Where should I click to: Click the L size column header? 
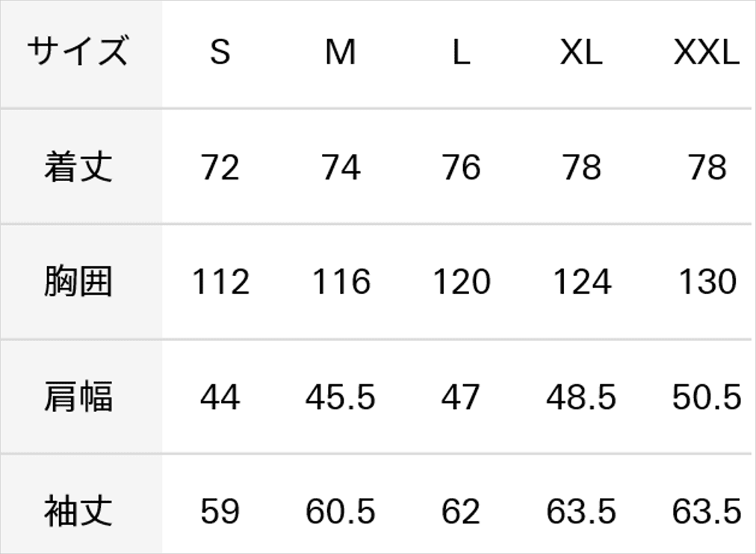pos(461,52)
